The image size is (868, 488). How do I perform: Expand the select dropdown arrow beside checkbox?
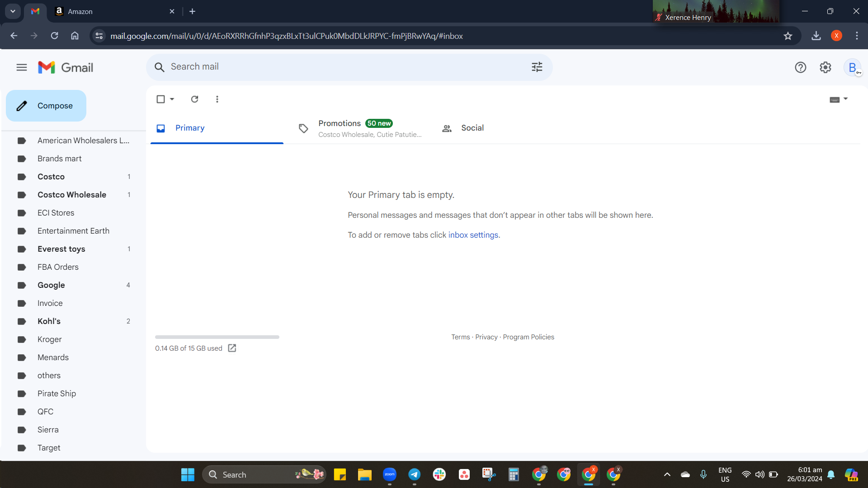tap(172, 99)
